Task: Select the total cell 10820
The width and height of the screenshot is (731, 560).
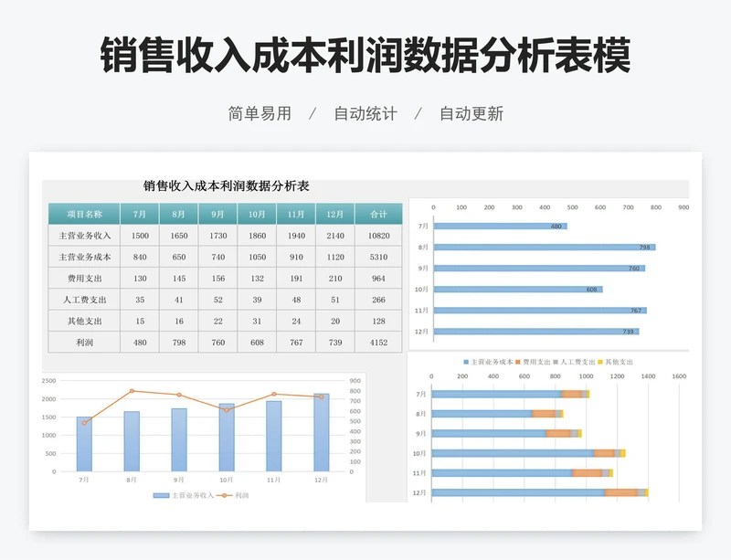Action: tap(378, 236)
